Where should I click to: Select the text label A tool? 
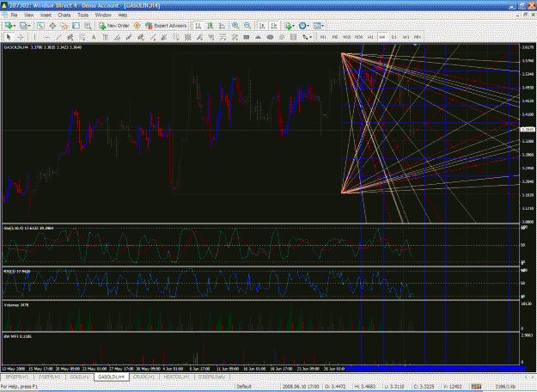click(x=94, y=37)
